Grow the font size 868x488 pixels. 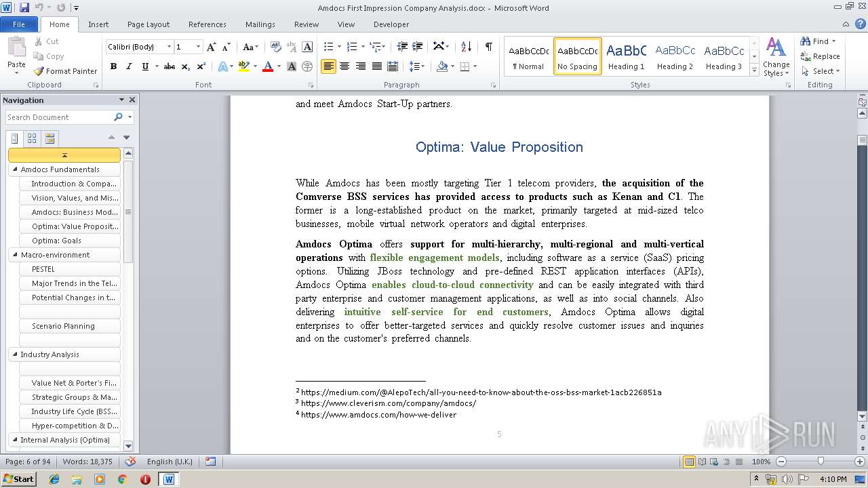pos(212,47)
